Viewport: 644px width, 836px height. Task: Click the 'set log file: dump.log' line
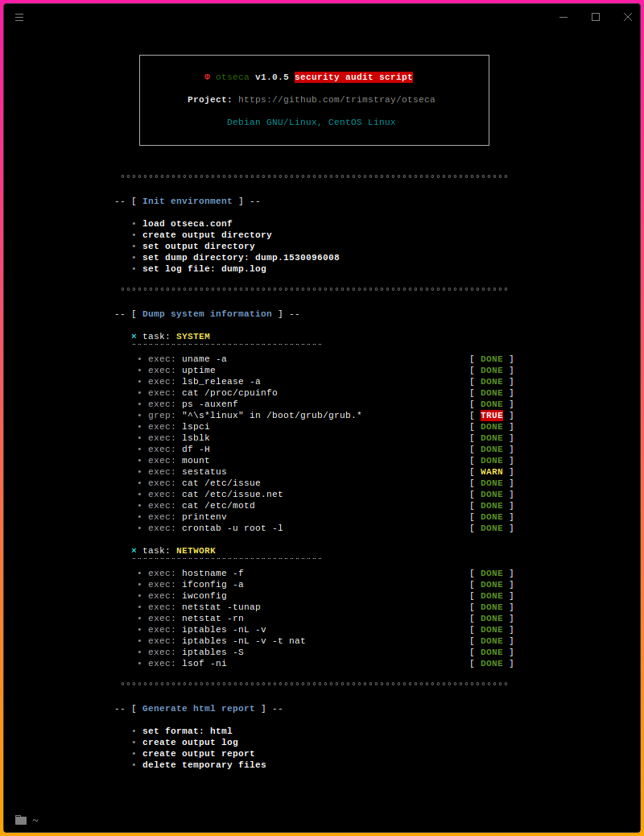pyautogui.click(x=204, y=269)
